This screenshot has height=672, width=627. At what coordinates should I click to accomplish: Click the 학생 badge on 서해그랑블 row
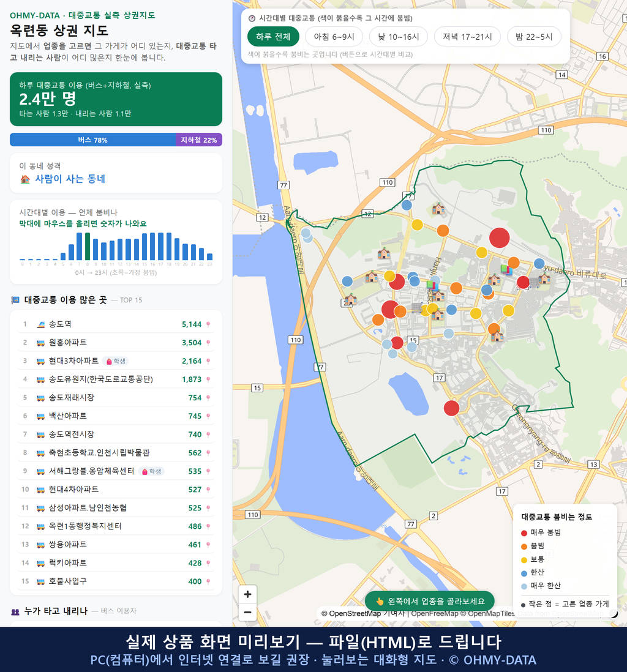pos(151,471)
